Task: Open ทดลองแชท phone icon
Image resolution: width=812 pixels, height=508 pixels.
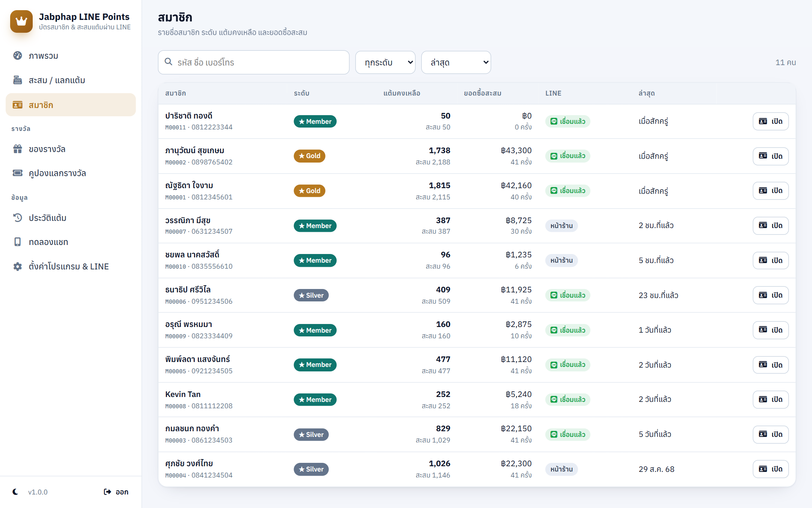Action: [x=18, y=242]
